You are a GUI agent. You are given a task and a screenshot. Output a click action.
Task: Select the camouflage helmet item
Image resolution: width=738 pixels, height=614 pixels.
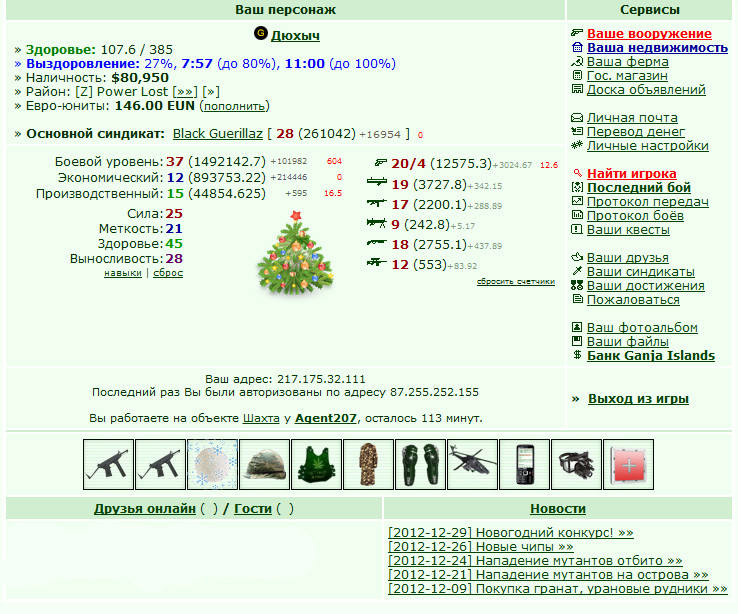[265, 464]
